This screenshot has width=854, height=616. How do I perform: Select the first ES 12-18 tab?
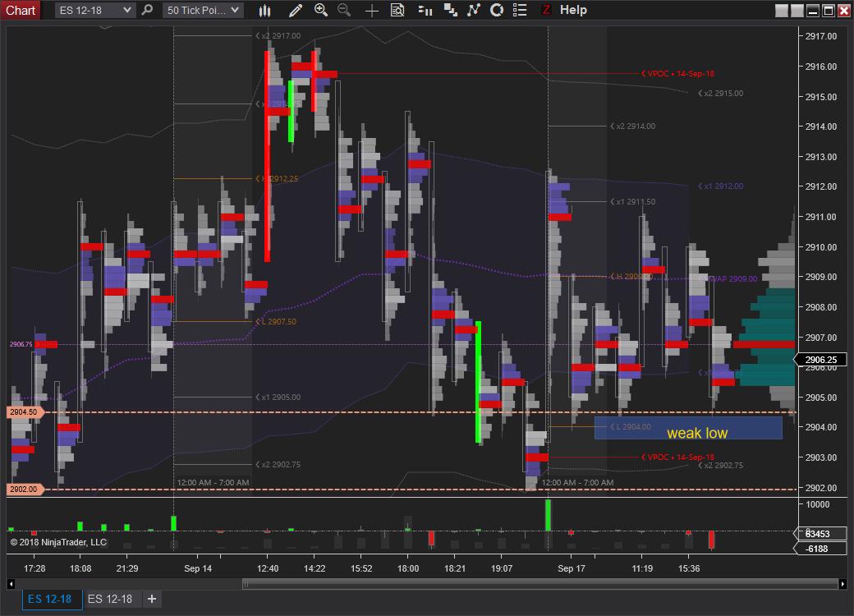pos(52,599)
